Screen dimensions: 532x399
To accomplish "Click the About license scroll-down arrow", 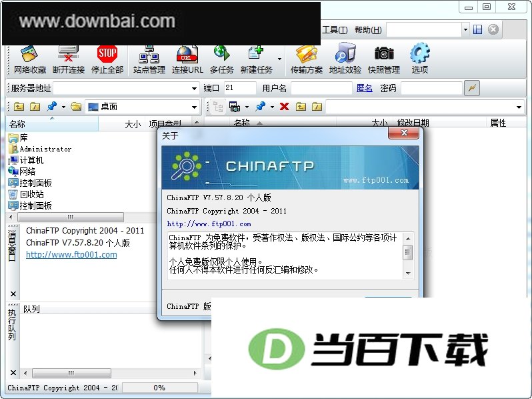I will click(x=408, y=274).
